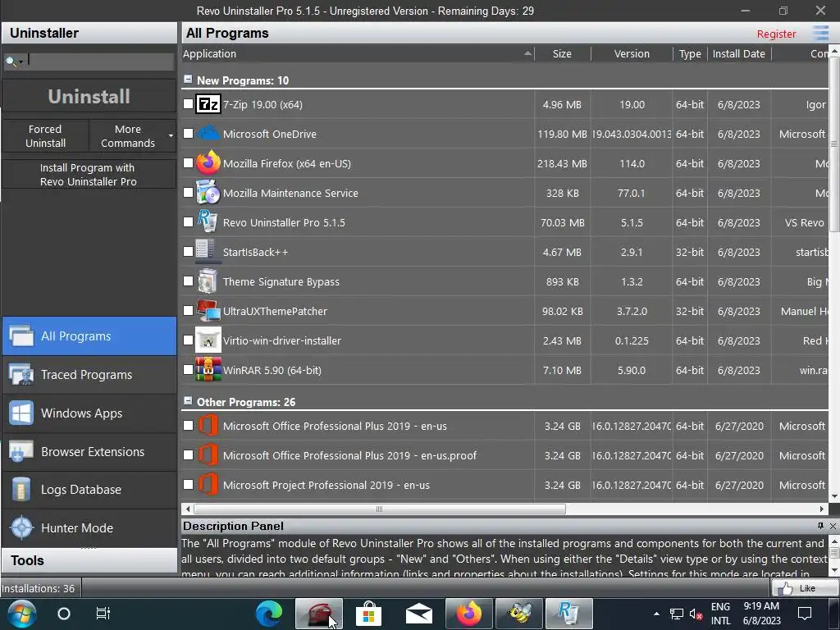Go to Browser Extensions
This screenshot has height=630, width=840.
pos(89,452)
